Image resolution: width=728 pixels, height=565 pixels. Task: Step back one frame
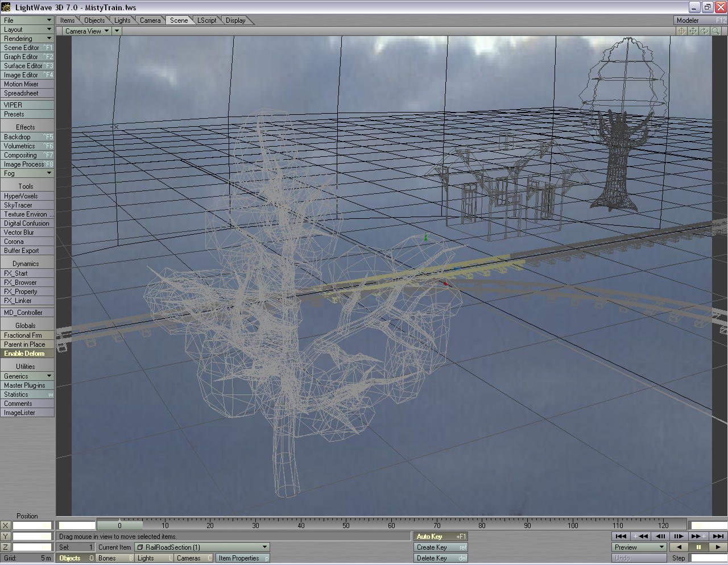coord(660,536)
